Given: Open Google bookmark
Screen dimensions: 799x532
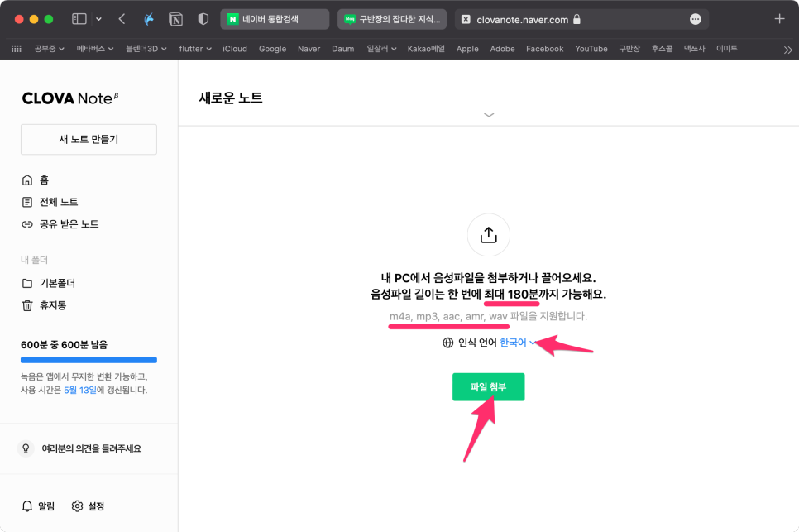Looking at the screenshot, I should tap(273, 49).
